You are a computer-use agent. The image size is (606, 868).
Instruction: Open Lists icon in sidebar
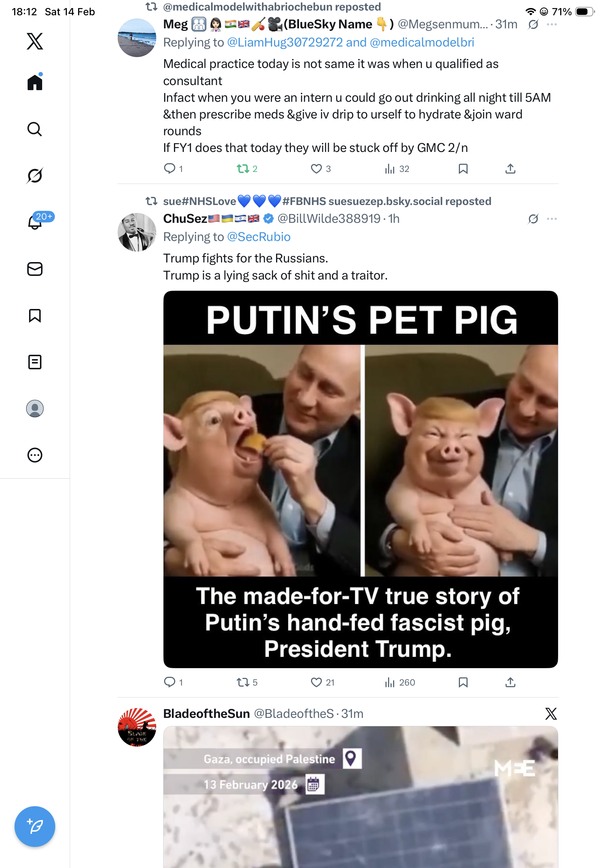tap(35, 362)
